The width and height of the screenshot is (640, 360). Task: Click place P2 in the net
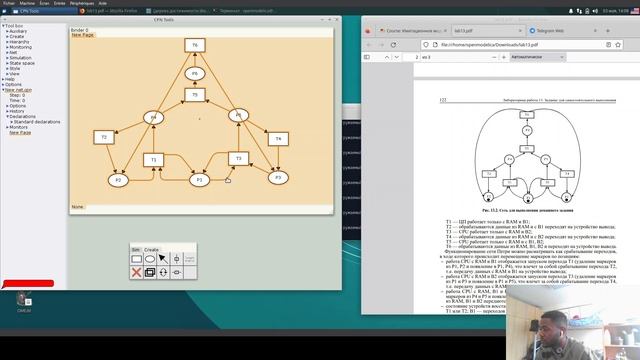pyautogui.click(x=118, y=180)
